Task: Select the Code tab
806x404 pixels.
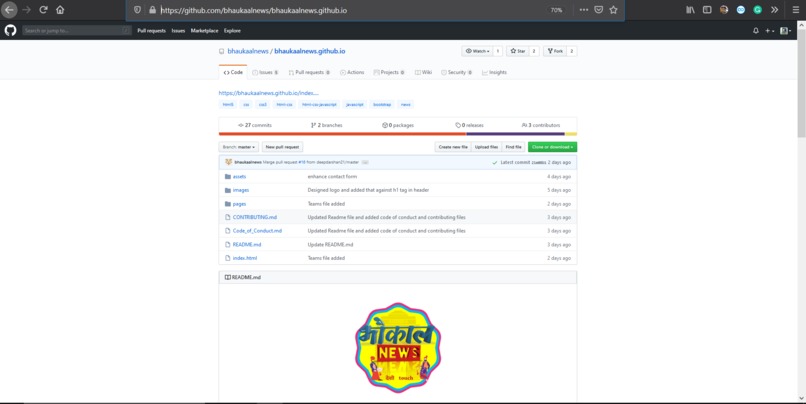Action: tap(233, 72)
